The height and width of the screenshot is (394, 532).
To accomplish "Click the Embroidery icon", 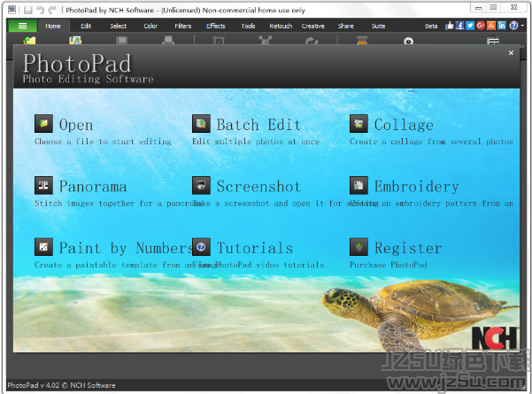I will point(359,185).
